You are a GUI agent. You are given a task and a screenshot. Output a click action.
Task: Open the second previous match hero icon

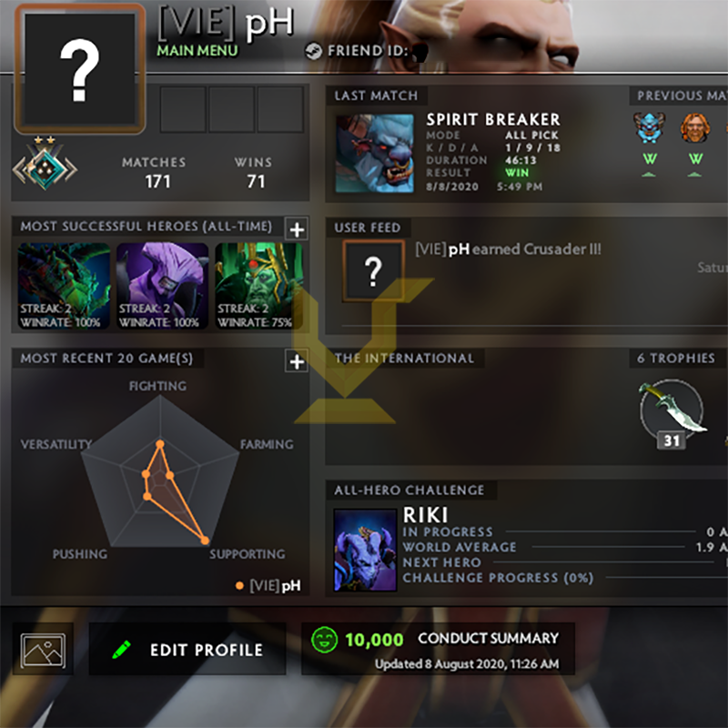click(695, 128)
